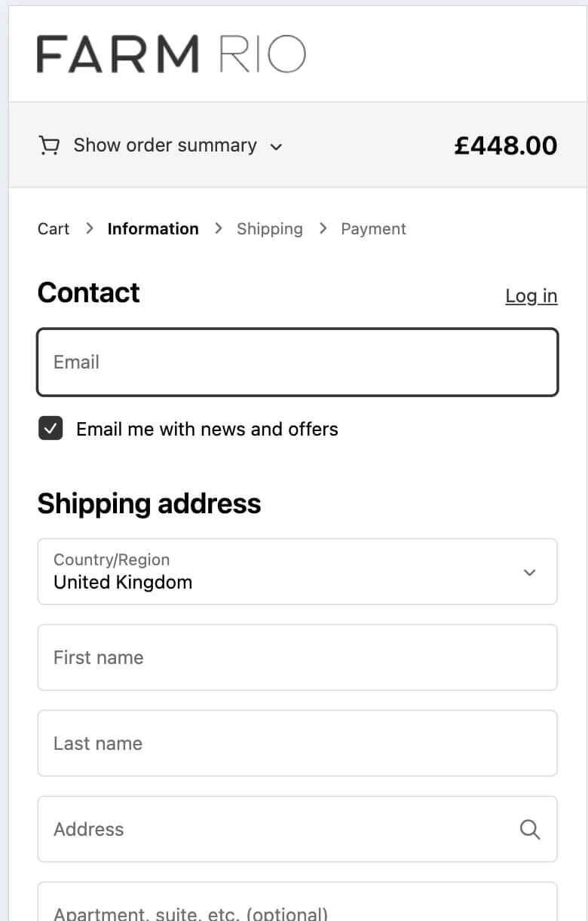
Task: Navigate to the Cart breadcrumb step
Action: click(x=53, y=228)
